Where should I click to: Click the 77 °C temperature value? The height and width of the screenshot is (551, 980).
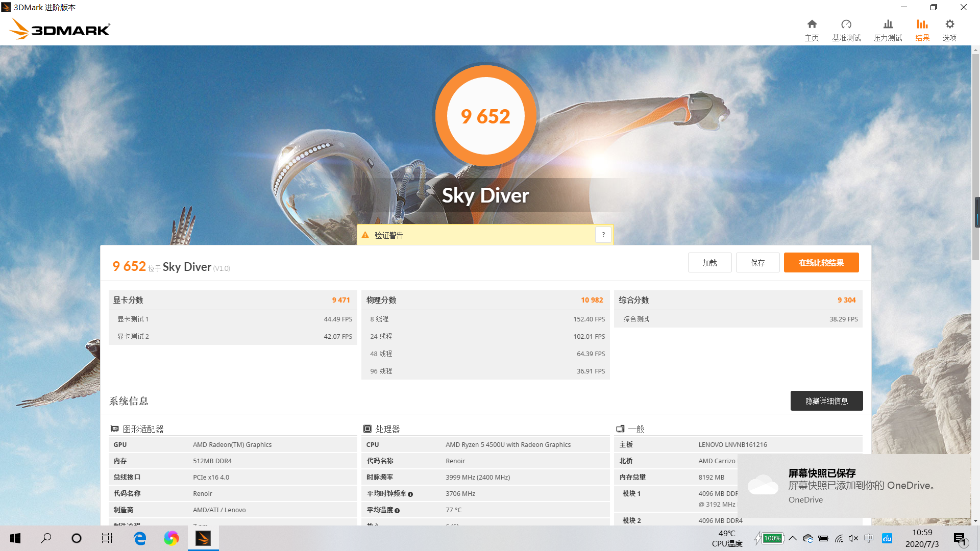(x=453, y=510)
